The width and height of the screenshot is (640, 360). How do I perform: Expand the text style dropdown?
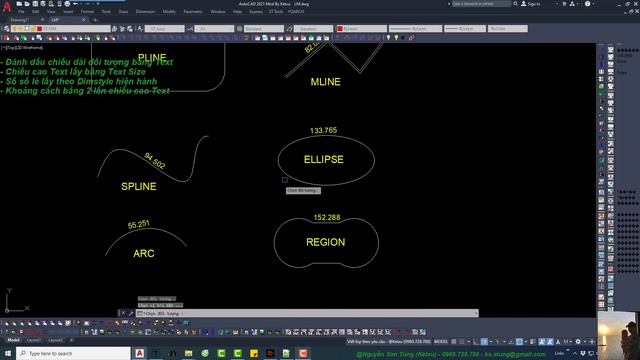click(x=182, y=29)
